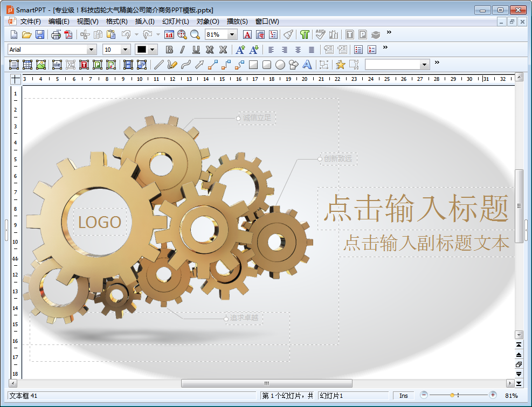Screen dimensions: 532x407
Task: Insert a sound object
Action: click(x=141, y=65)
